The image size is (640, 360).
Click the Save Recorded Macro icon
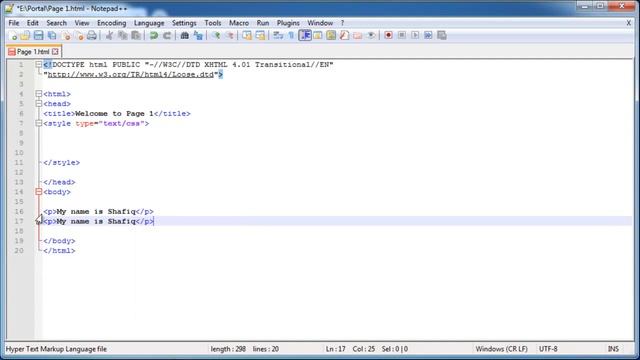(x=441, y=36)
